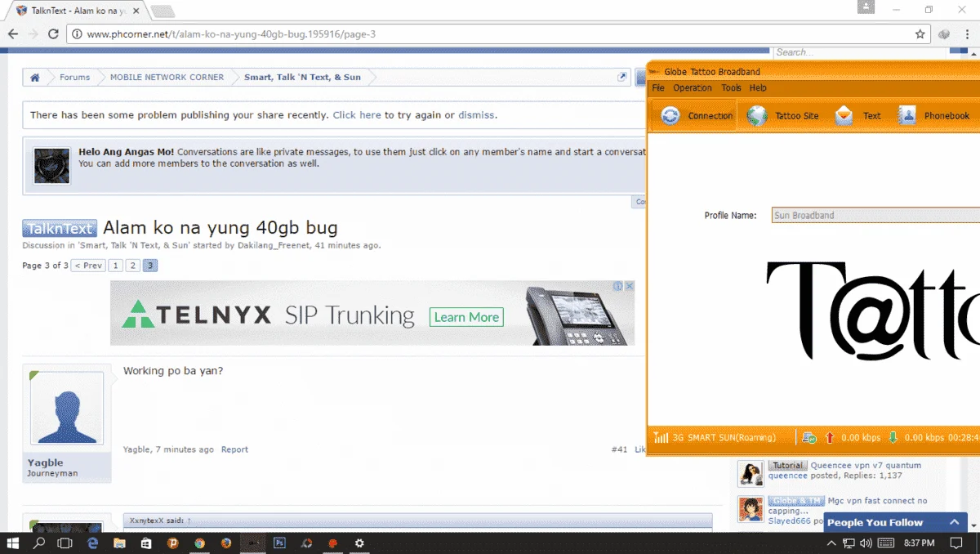Open the Phonebook in Globe Tattoo
980x554 pixels.
click(934, 116)
